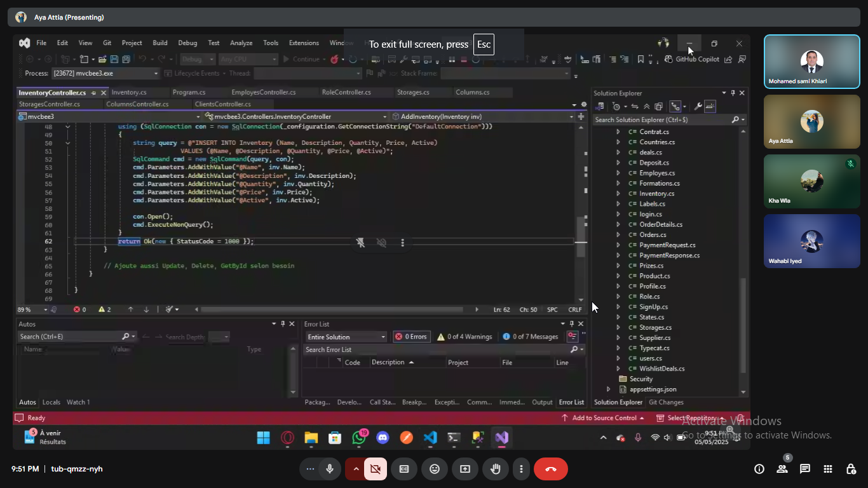This screenshot has height=488, width=868.
Task: Open the AddInventory member dropdown
Action: 482,117
